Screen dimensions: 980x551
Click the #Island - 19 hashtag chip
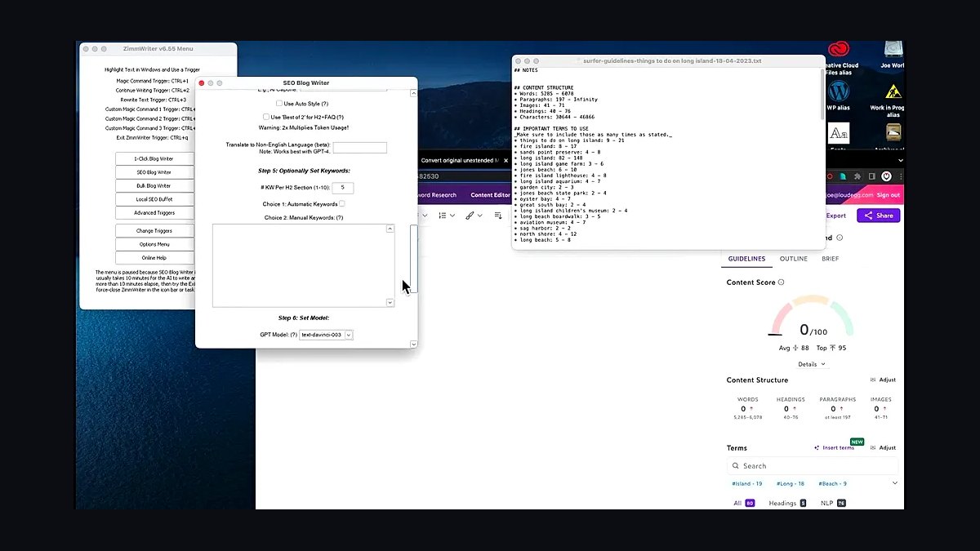point(747,484)
